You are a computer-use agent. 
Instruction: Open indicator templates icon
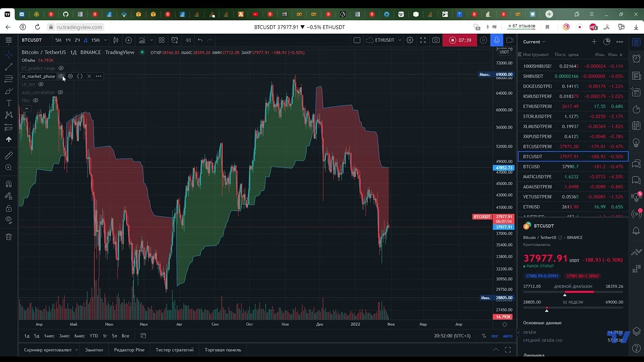(162, 40)
